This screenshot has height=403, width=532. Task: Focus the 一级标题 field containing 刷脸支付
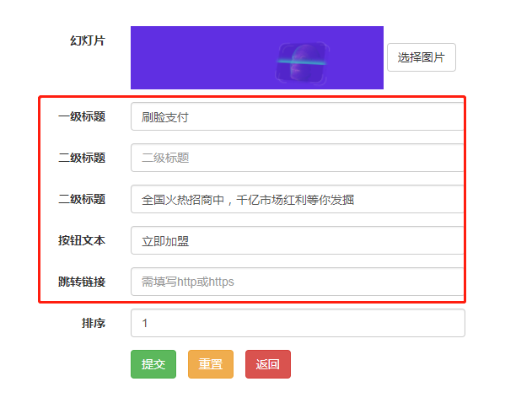[x=298, y=116]
